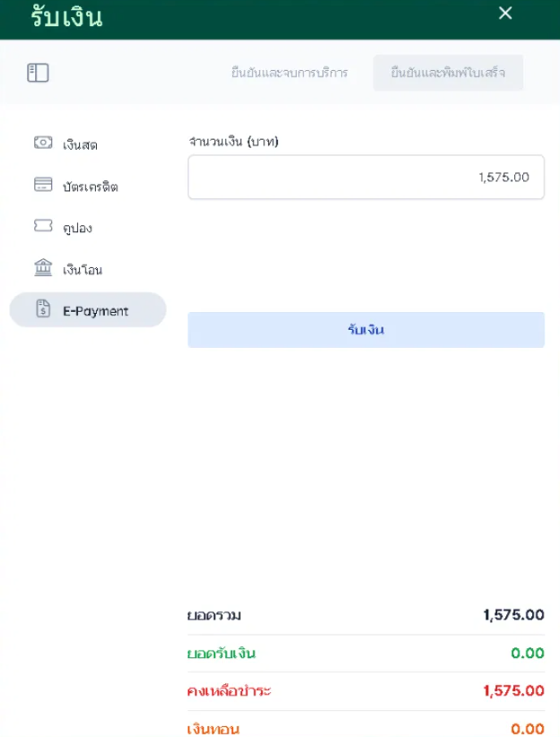The height and width of the screenshot is (737, 560).
Task: Click ยืนยันและพิมพ์ใบเสร็จ button
Action: point(448,74)
